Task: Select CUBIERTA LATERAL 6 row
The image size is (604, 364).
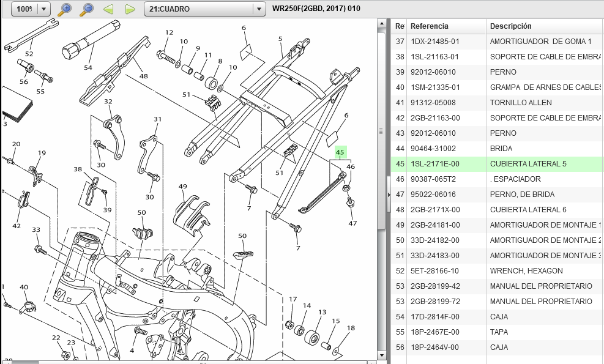Action: tap(498, 210)
